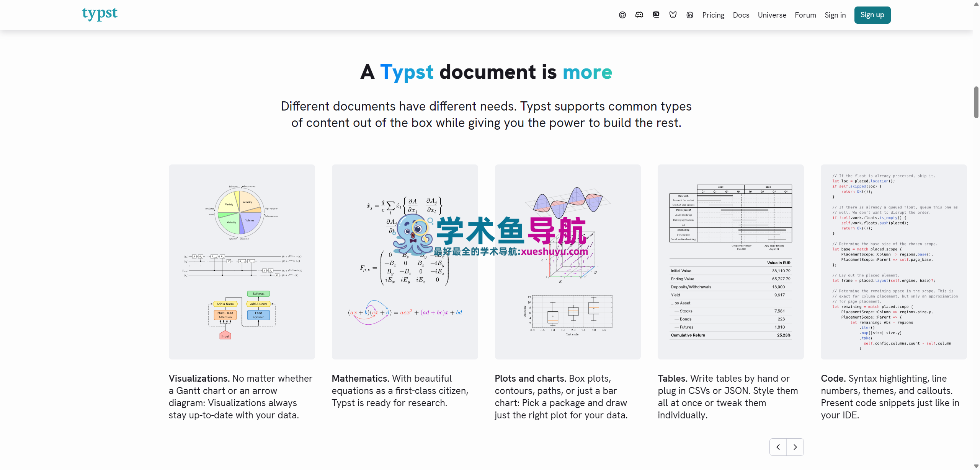
Task: Open the Discord icon link
Action: 639,15
